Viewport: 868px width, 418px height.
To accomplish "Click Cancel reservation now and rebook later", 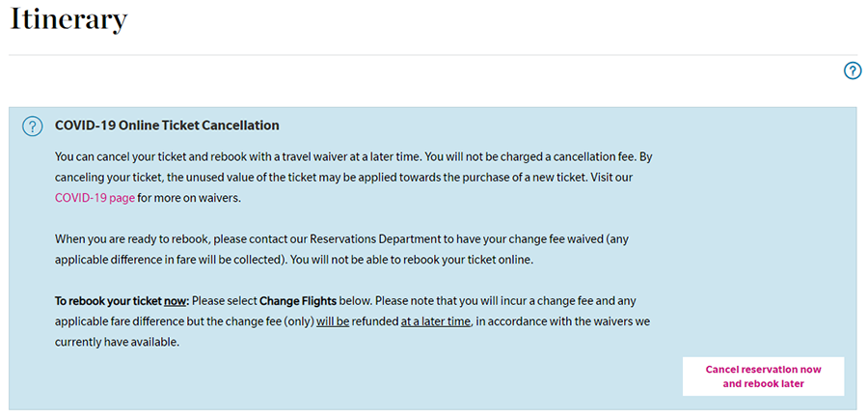I will 764,376.
